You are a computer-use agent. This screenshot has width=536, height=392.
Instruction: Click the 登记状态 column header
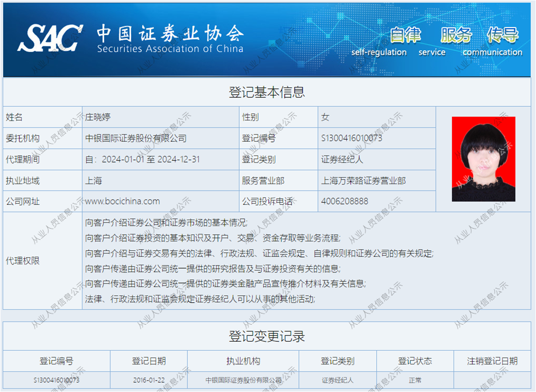(415, 361)
